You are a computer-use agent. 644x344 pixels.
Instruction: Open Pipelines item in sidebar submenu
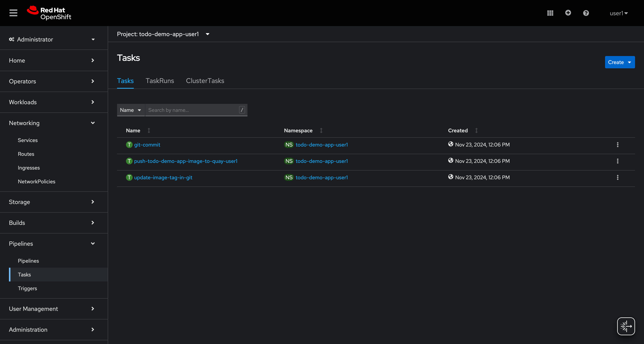click(28, 261)
